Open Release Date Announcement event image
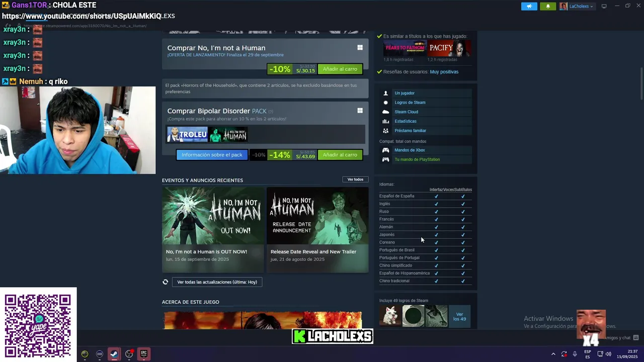 pyautogui.click(x=317, y=216)
